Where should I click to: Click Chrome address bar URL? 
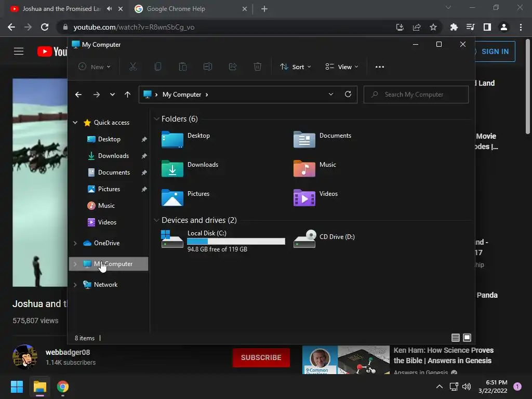click(x=134, y=27)
